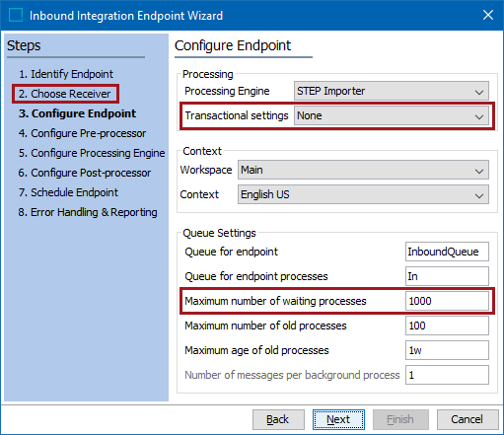Click the Queue for endpoint field
Screen dimensions: 504x435
point(447,252)
